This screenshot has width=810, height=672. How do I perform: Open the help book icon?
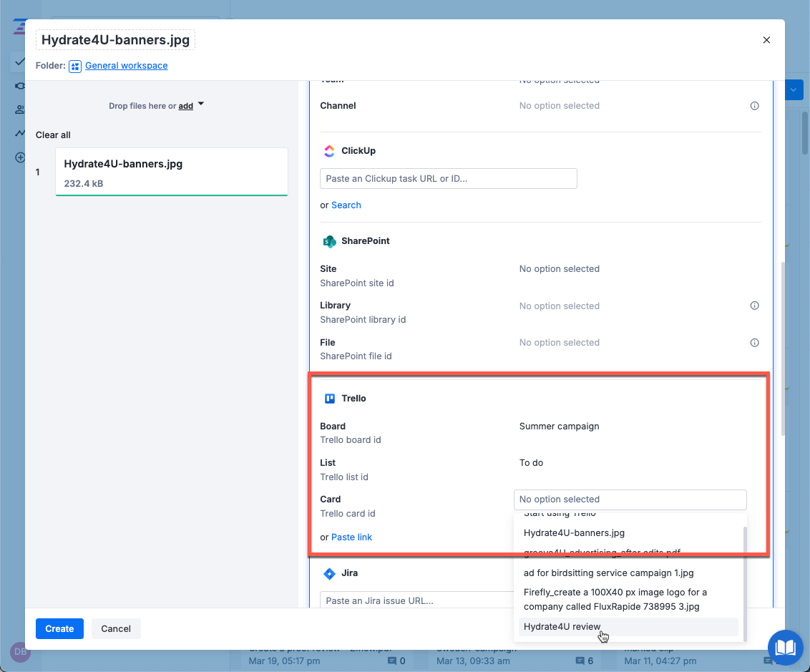785,647
